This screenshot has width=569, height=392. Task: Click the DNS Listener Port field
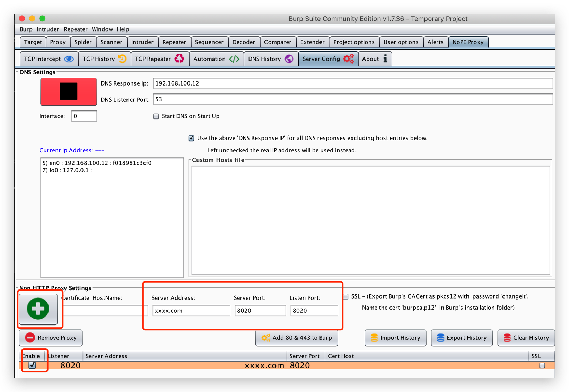pos(353,99)
